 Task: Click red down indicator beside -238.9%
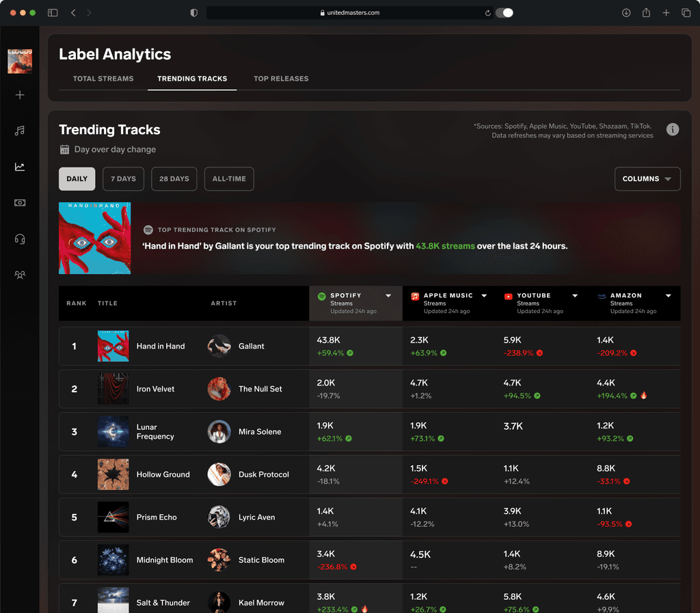point(539,353)
